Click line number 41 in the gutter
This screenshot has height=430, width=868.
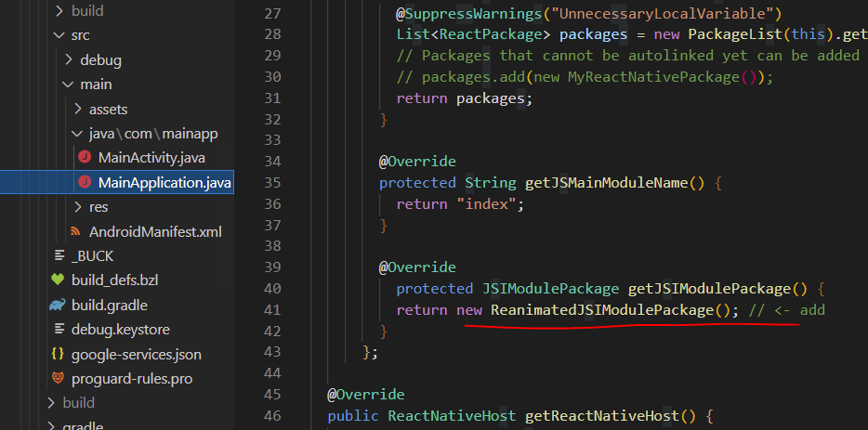pos(272,310)
